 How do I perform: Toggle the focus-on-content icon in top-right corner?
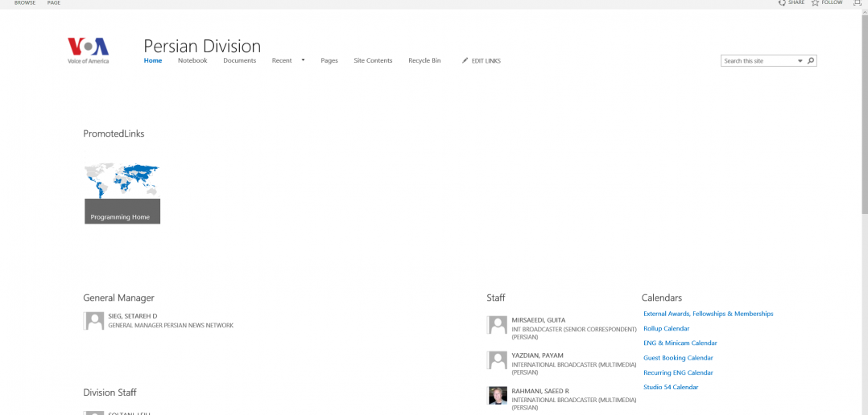857,2
